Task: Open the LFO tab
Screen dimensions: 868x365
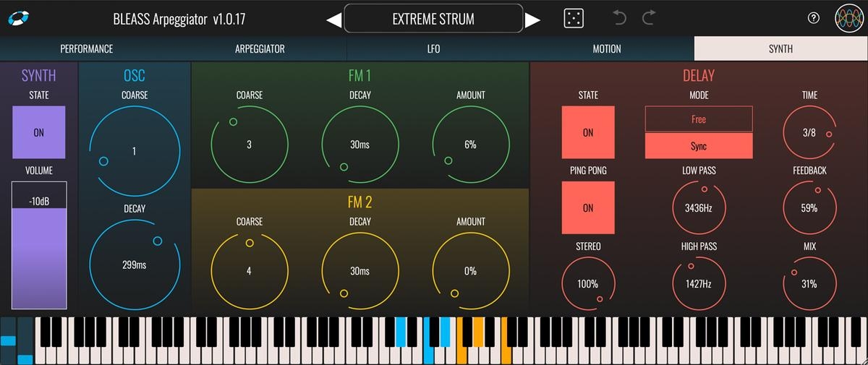Action: (x=433, y=49)
